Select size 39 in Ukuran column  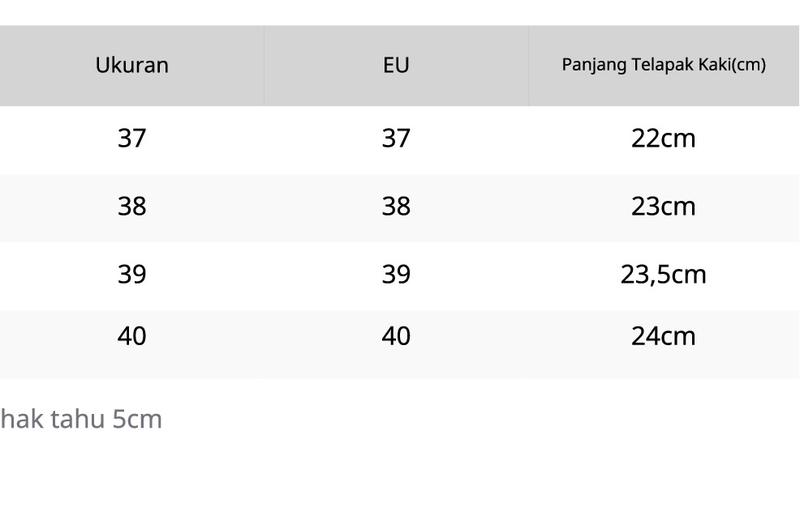[x=132, y=274]
